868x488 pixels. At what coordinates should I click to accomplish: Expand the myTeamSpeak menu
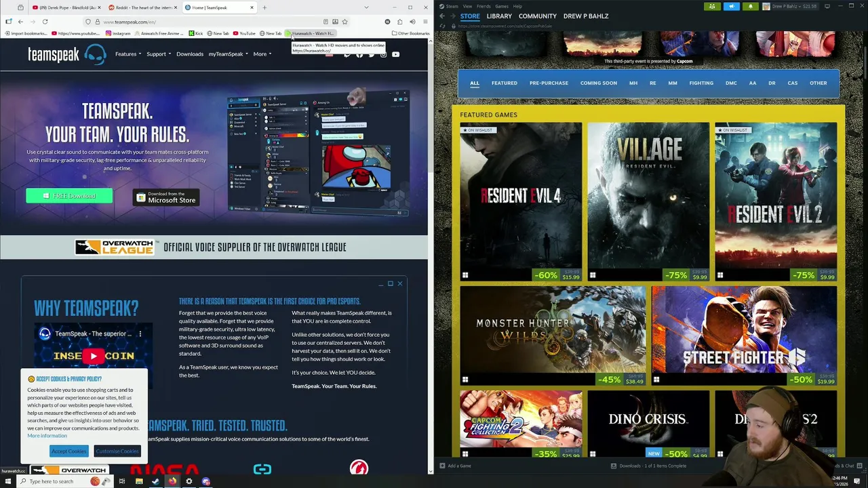click(x=228, y=54)
